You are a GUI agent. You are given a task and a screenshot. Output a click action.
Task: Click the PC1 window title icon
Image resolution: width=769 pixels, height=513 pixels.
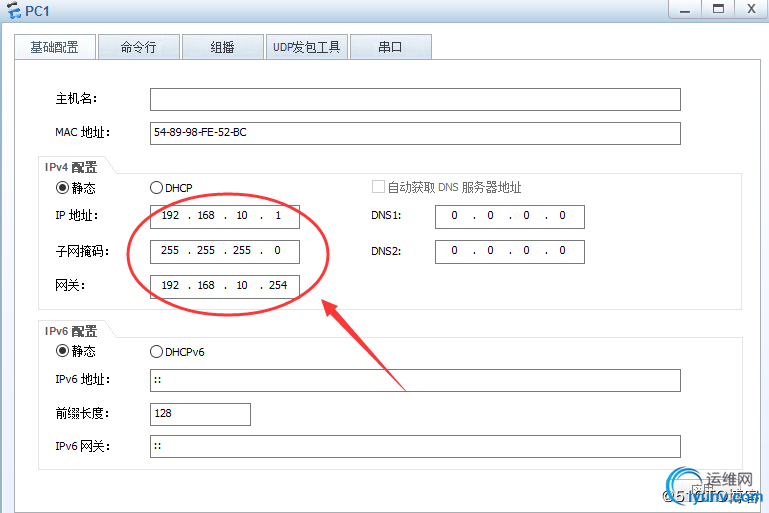(x=14, y=10)
